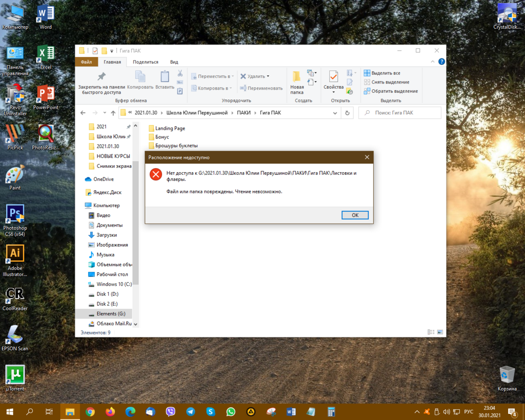Viewport: 525px width, 420px height.
Task: Open the Удалить dropdown arrow
Action: click(x=268, y=76)
